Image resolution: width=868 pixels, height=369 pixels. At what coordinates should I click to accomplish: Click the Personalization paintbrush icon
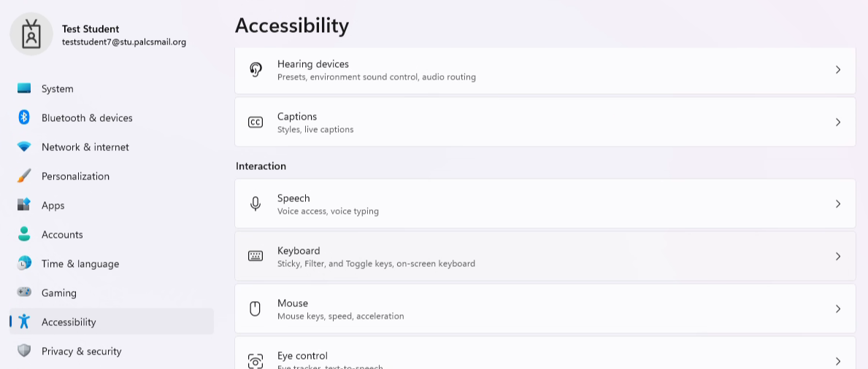pyautogui.click(x=24, y=176)
